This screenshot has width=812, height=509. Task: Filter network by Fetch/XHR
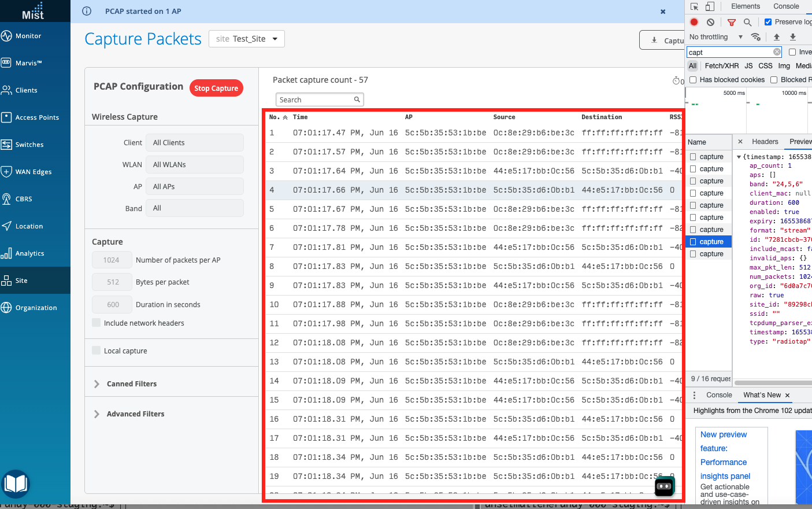pos(722,66)
